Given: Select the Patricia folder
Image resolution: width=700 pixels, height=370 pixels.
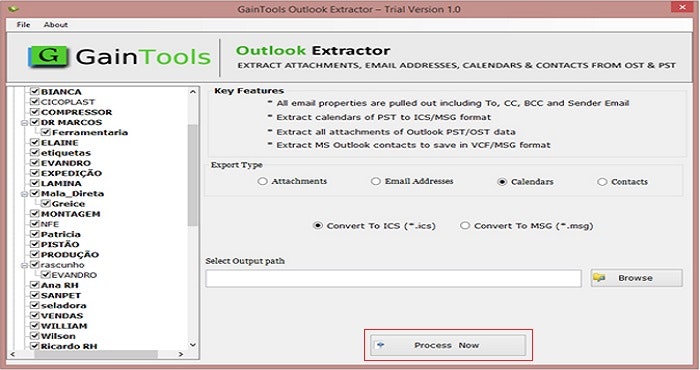Looking at the screenshot, I should 61,234.
